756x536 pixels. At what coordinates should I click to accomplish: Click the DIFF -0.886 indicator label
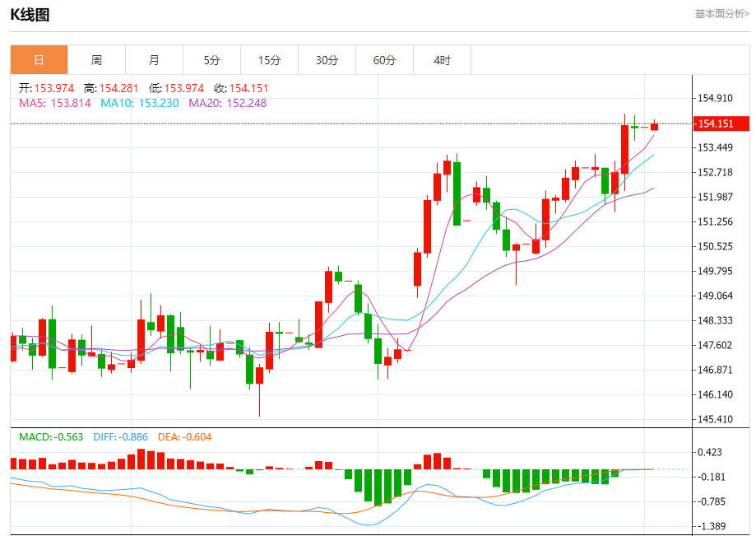point(121,437)
